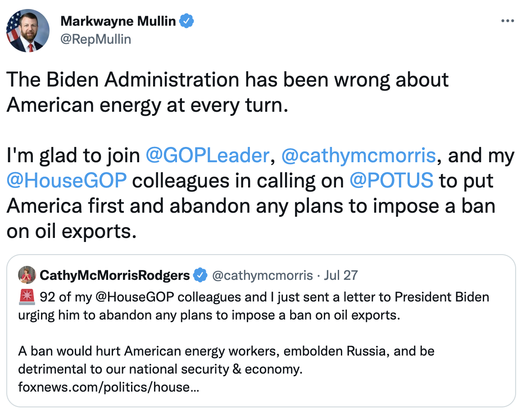Click "The Biden Administration has been wrong" text
The image size is (526, 420).
[x=227, y=80]
